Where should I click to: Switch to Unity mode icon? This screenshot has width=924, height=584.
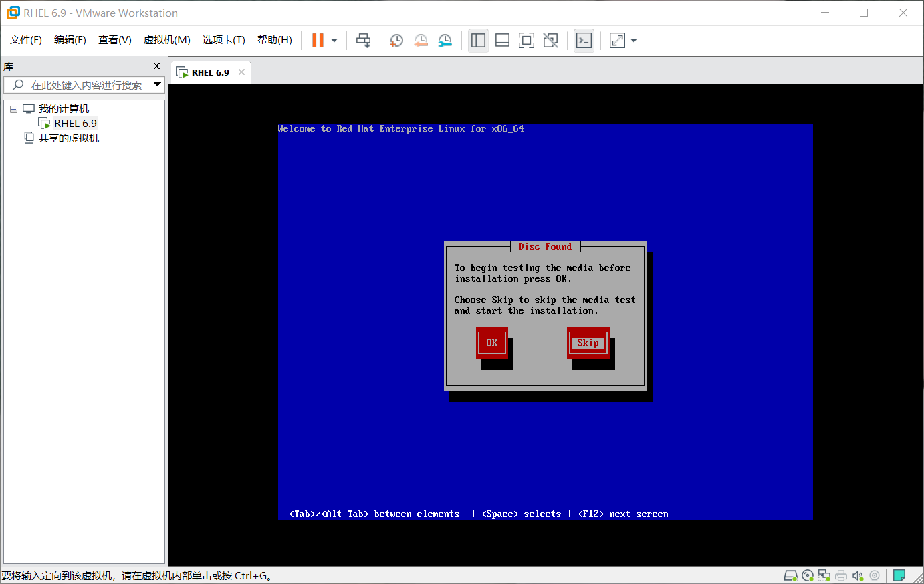point(550,41)
